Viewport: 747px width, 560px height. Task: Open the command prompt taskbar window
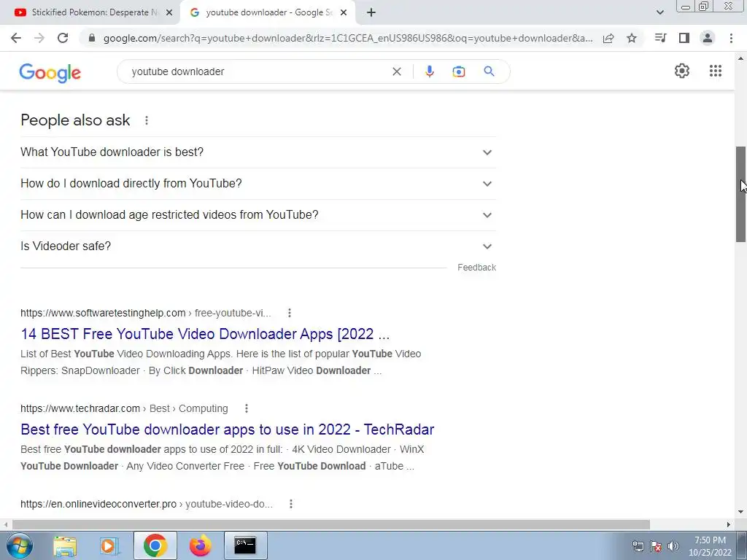coord(245,545)
